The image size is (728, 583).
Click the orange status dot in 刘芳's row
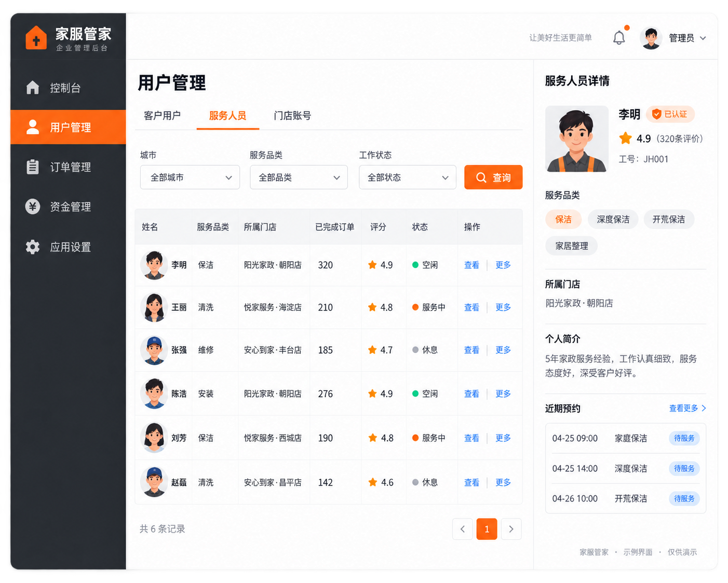[415, 438]
